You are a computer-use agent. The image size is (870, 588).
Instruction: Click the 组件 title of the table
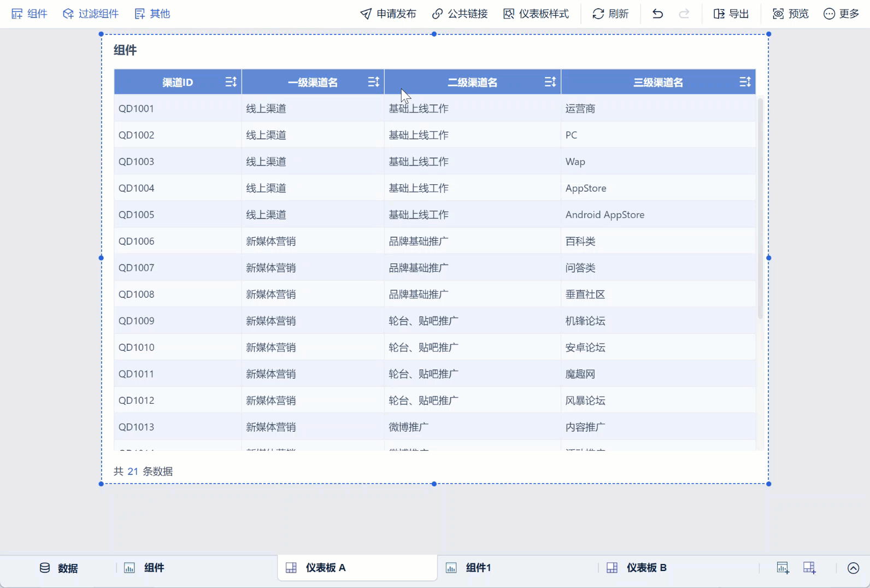click(x=125, y=50)
